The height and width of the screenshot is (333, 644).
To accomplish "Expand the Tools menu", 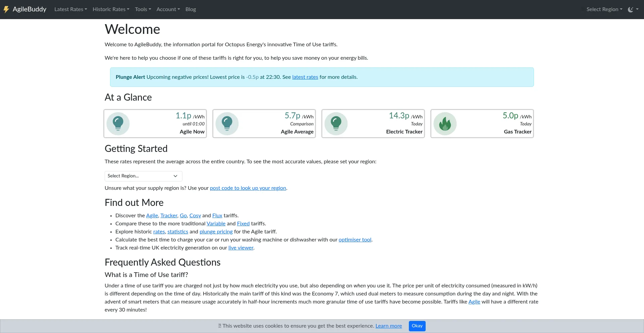I will [x=143, y=9].
